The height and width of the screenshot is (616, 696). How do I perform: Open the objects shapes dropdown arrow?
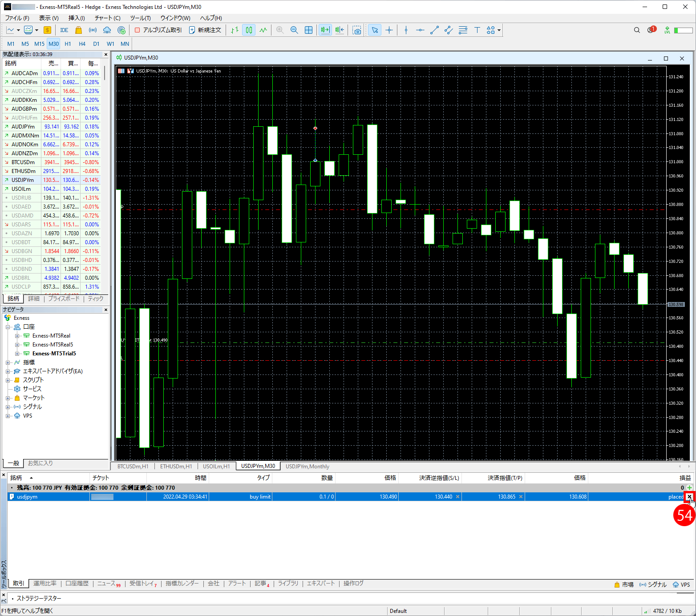499,30
